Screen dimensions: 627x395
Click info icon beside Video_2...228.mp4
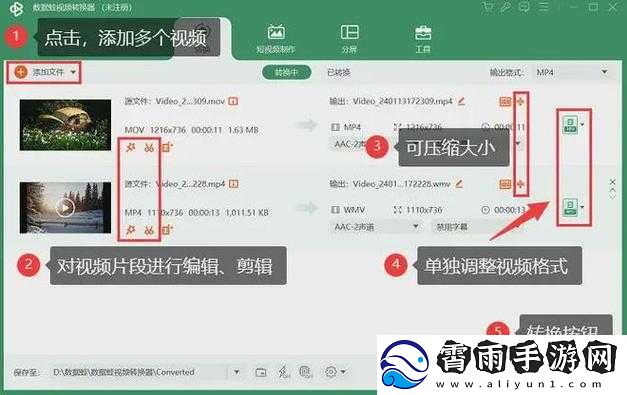234,184
